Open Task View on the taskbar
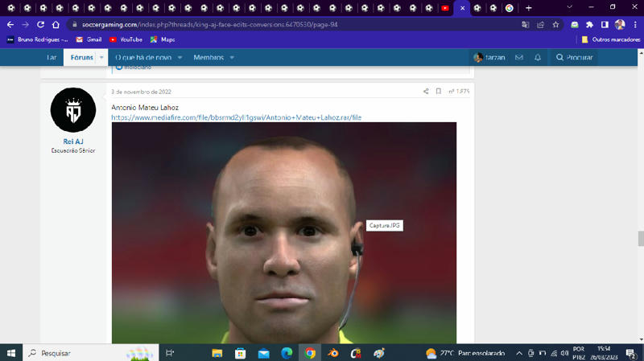 pyautogui.click(x=170, y=353)
